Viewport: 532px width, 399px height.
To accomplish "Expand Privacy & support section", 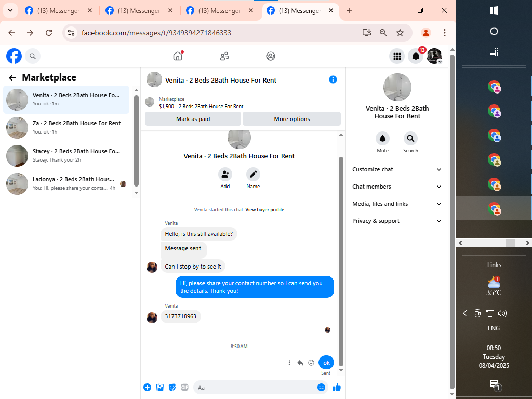I will 396,221.
